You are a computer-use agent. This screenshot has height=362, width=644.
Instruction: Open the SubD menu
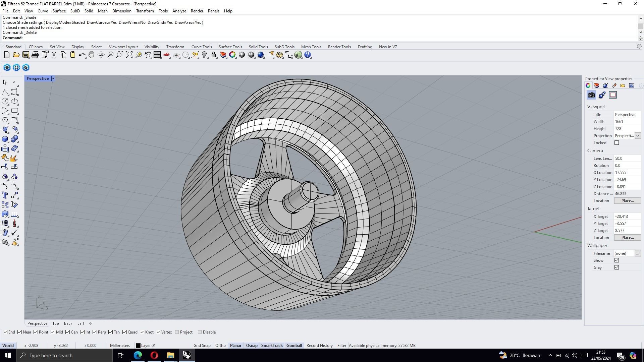point(75,11)
